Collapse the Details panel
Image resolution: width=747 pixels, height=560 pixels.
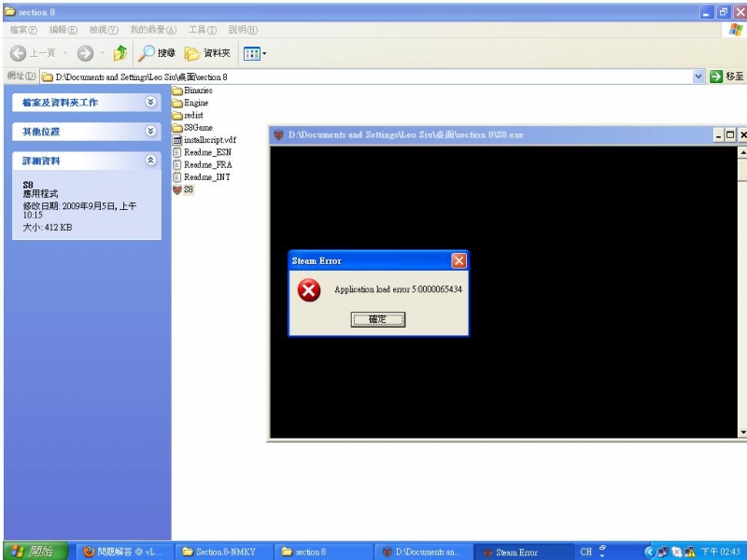click(151, 161)
